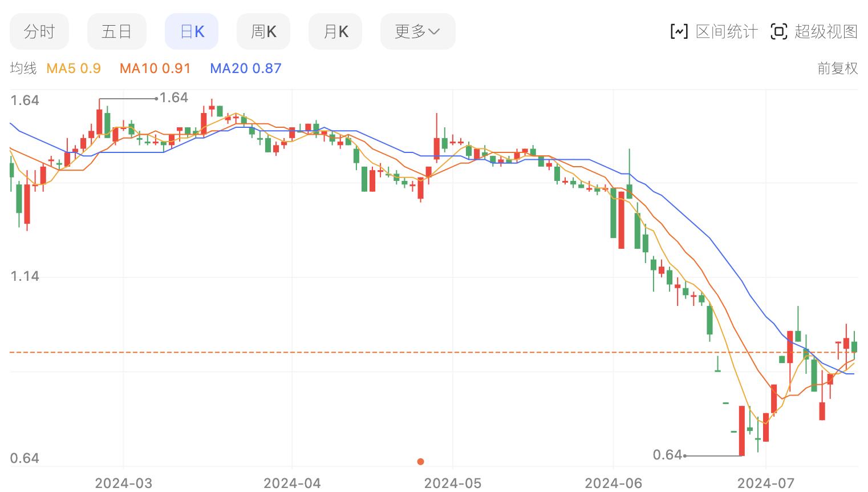868x492 pixels.
Task: Click the 1.64 high price marker
Action: (x=173, y=98)
